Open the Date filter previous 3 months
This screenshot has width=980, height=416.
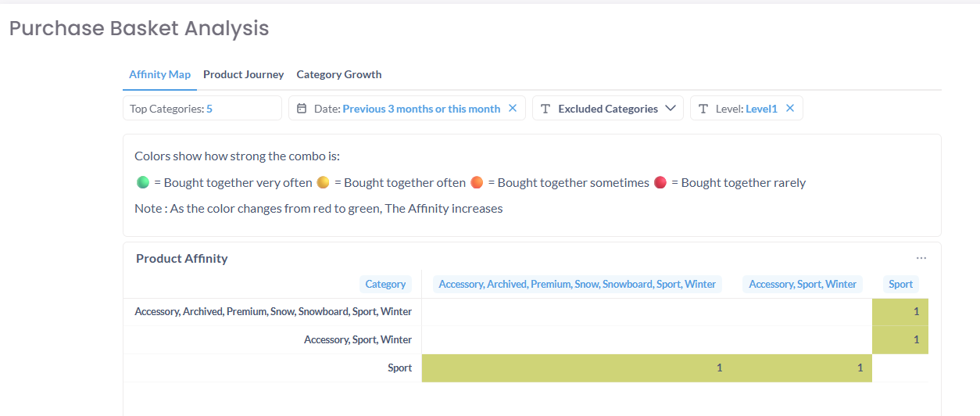click(420, 109)
